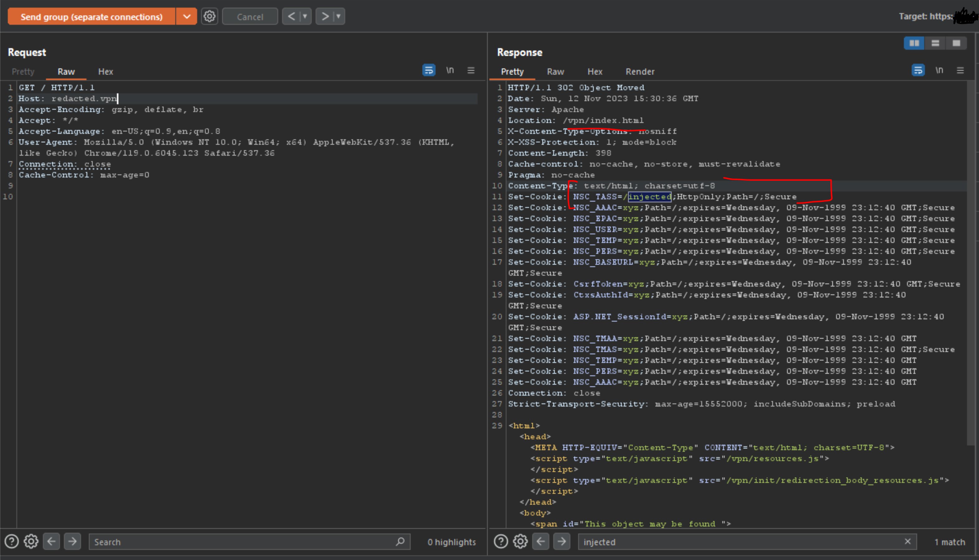The image size is (979, 560).
Task: Switch to top-bottom layout view
Action: [x=936, y=43]
